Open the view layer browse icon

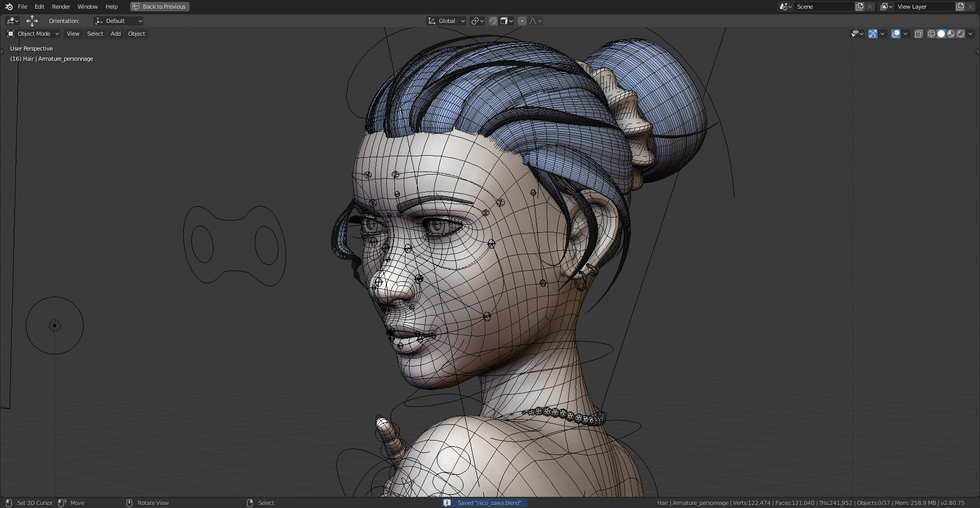(x=887, y=7)
